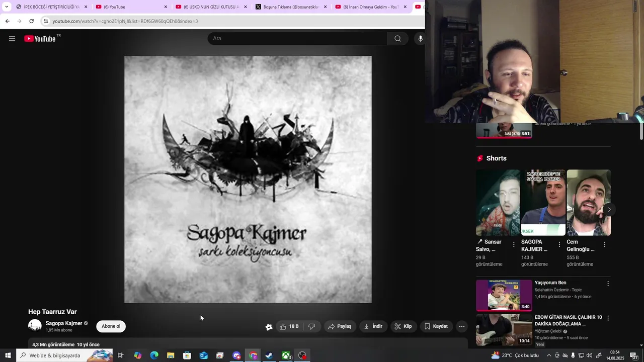
Task: Show next Shorts with right chevron
Action: (x=609, y=209)
